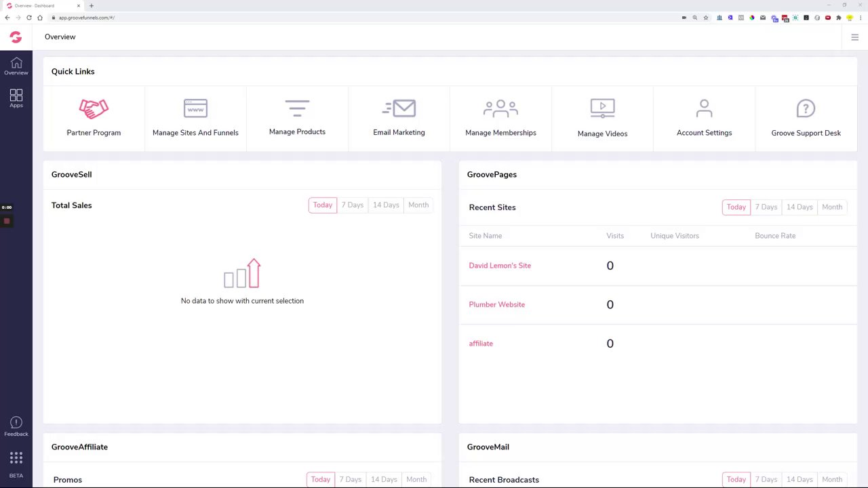This screenshot has height=488, width=868.
Task: Select Month for Recent Broadcasts
Action: pos(832,479)
